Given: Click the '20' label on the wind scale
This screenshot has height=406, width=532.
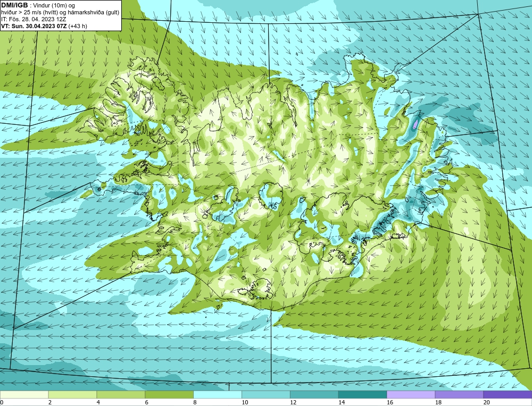Looking at the screenshot, I should click(487, 402).
